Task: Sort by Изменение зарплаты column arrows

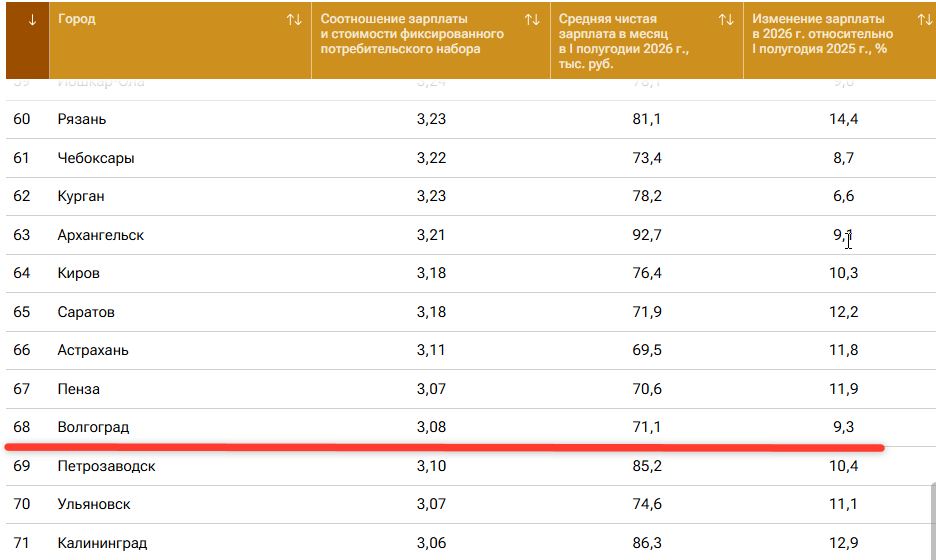Action: pos(925,20)
